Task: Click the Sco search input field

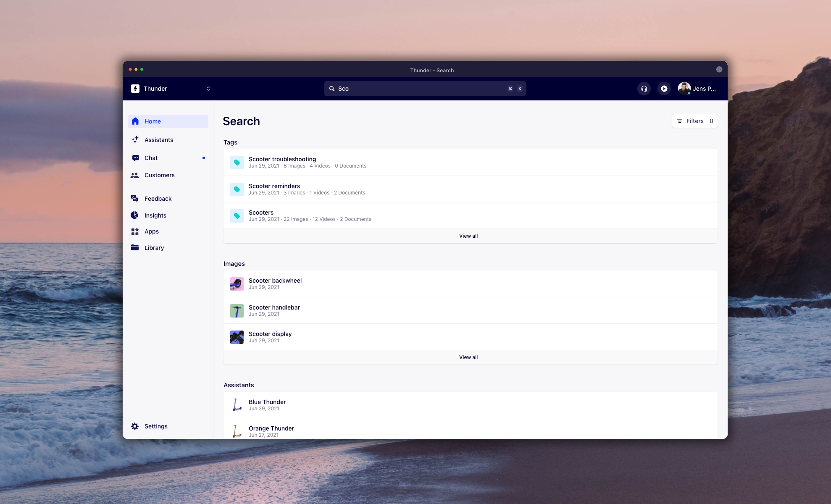Action: [420, 89]
